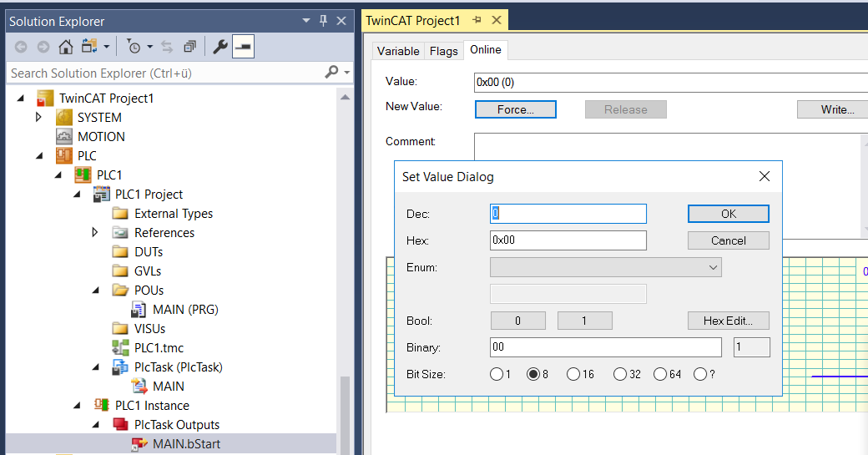868x455 pixels.
Task: Click the MAIN (PRG) program icon
Action: [x=139, y=310]
